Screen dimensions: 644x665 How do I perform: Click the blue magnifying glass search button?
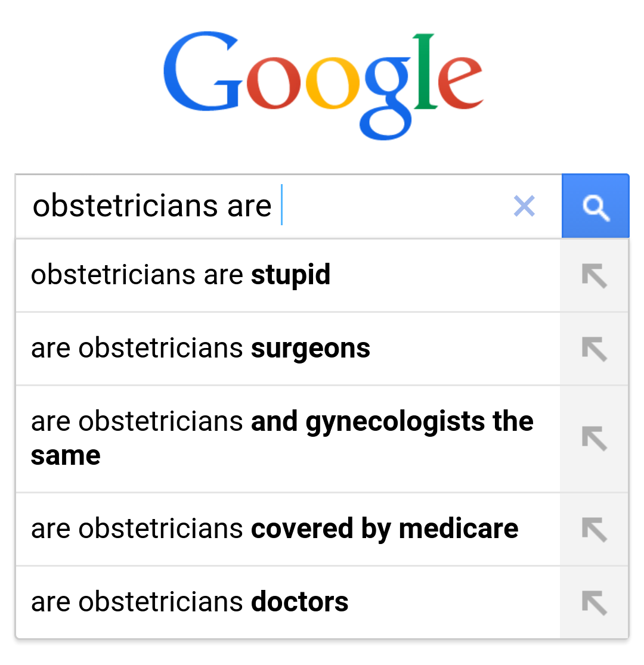click(595, 206)
